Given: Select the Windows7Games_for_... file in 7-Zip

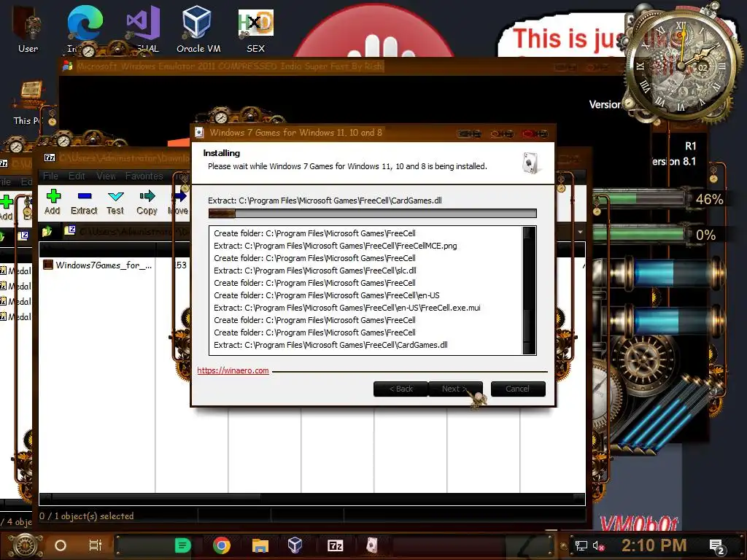Looking at the screenshot, I should coord(98,265).
